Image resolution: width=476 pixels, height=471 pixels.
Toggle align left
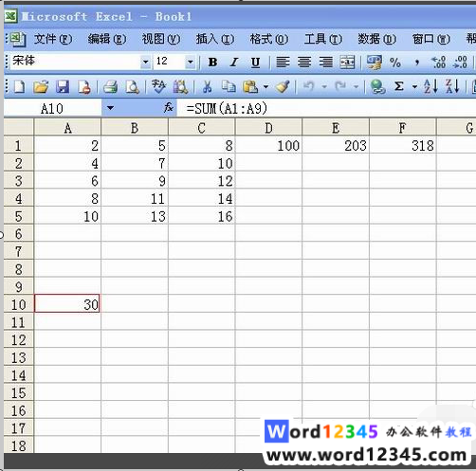tap(283, 63)
